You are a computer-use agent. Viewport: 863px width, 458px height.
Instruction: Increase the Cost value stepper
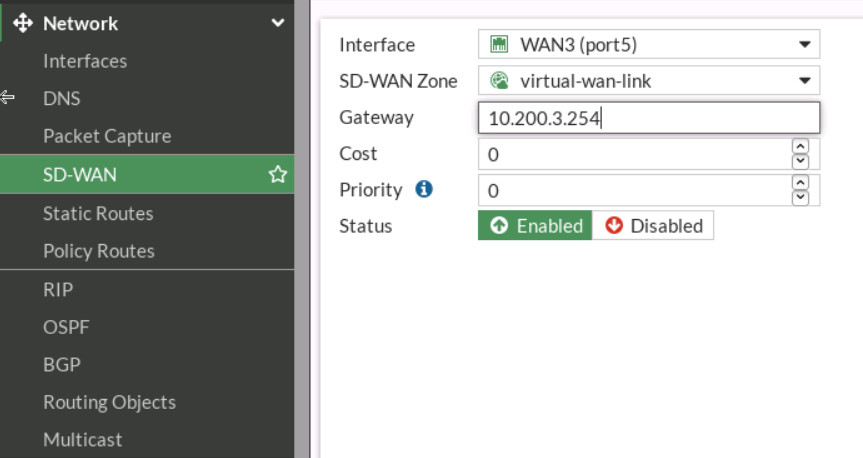[x=800, y=147]
